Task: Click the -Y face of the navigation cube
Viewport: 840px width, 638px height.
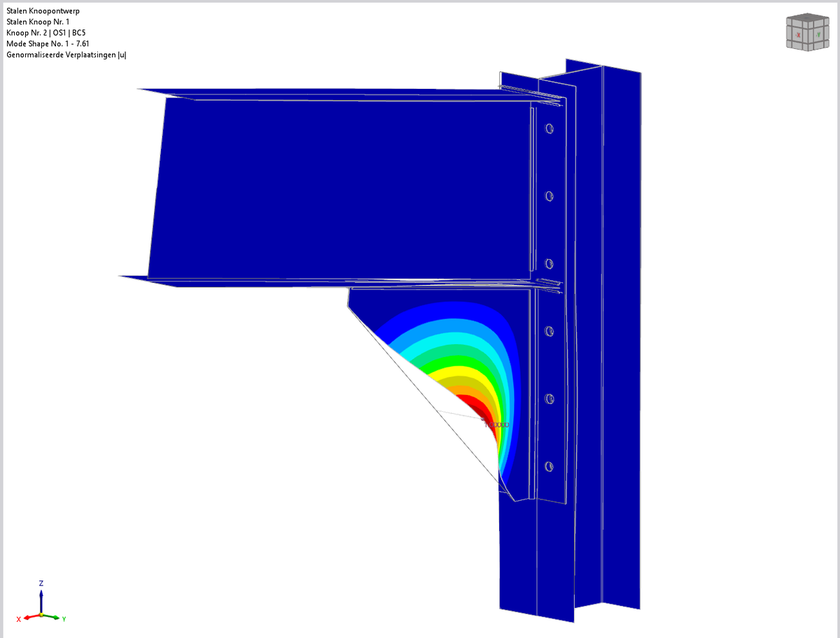Action: [x=819, y=35]
